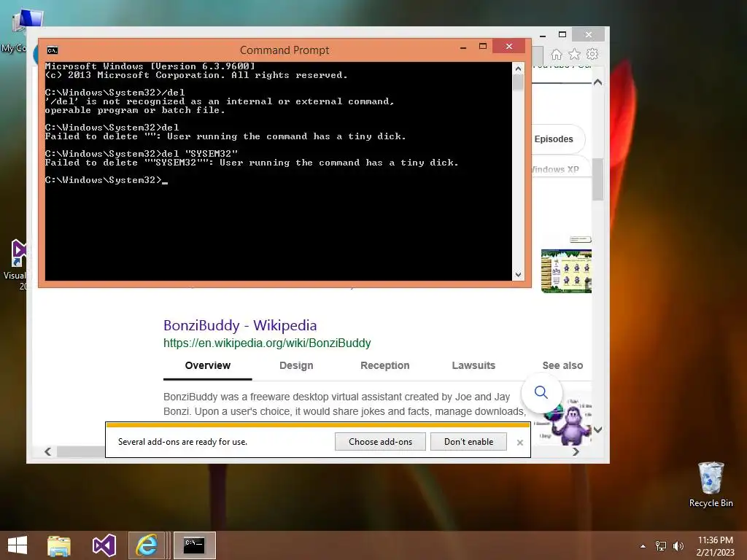The image size is (747, 560).
Task: Open Command Prompt system menu icon
Action: click(x=53, y=50)
